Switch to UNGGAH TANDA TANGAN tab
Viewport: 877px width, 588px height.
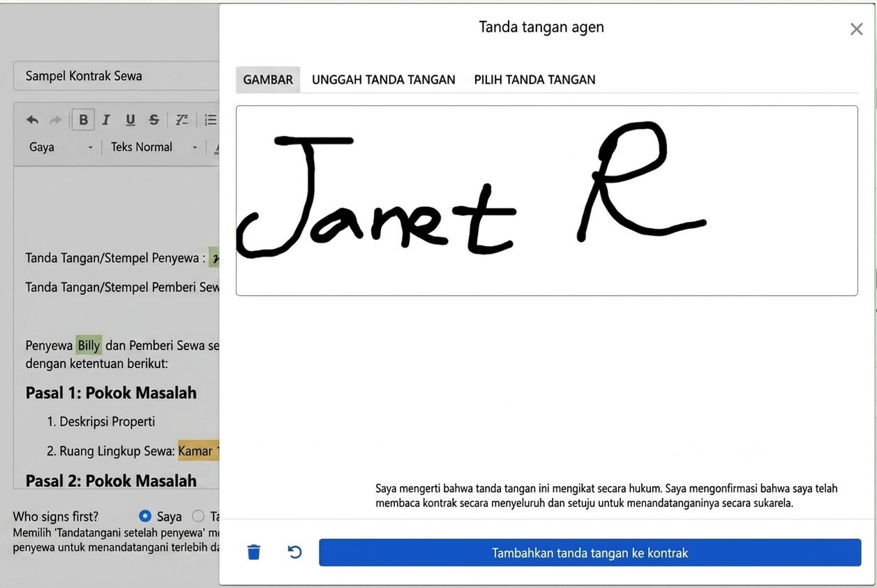pos(384,80)
